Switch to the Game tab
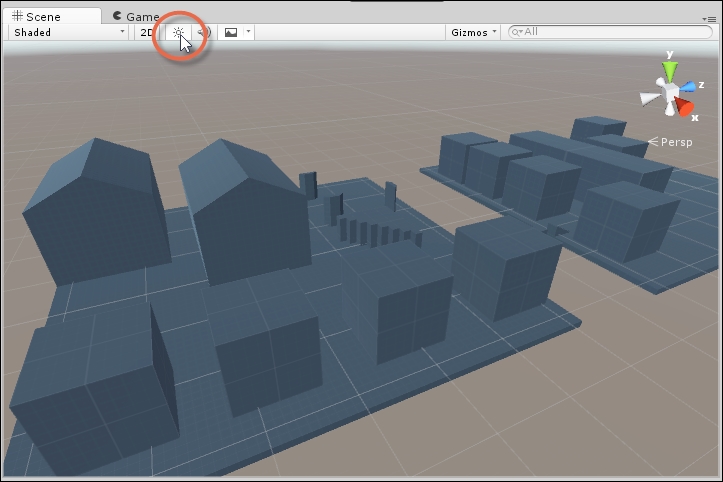The image size is (723, 482). (135, 16)
